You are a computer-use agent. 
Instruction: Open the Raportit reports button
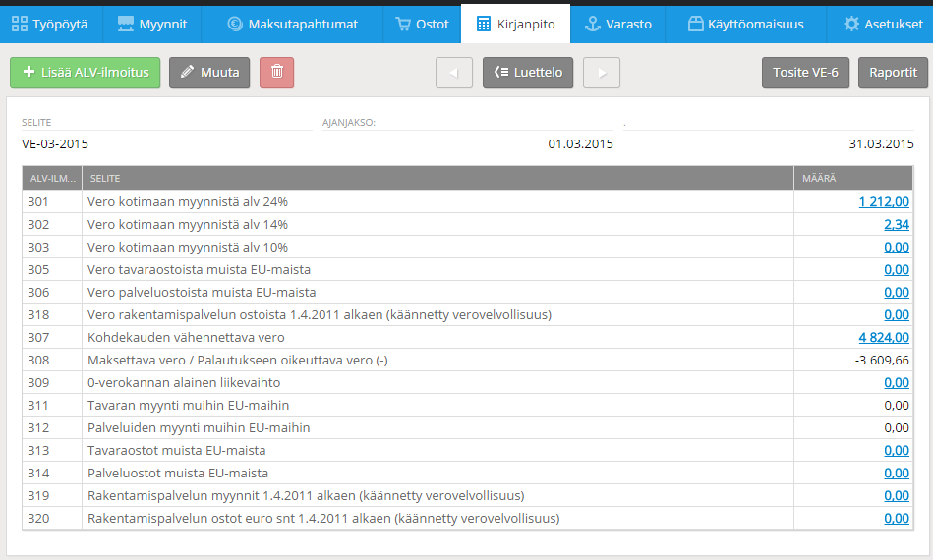(x=893, y=72)
